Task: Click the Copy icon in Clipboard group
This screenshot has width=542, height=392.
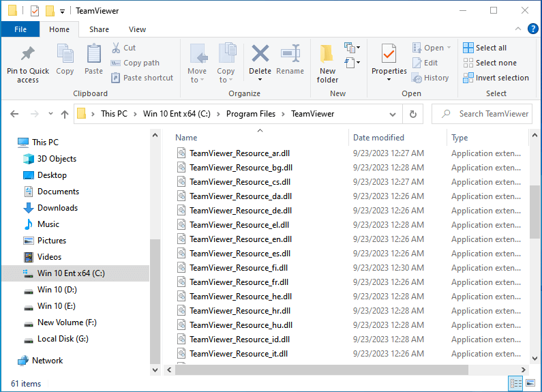Action: pos(65,55)
